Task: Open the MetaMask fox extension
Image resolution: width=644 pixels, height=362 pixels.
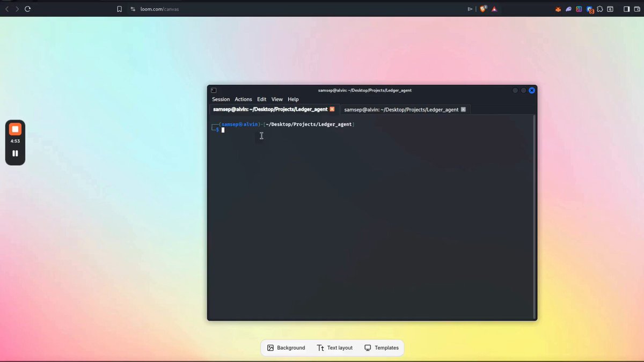Action: pos(558,9)
